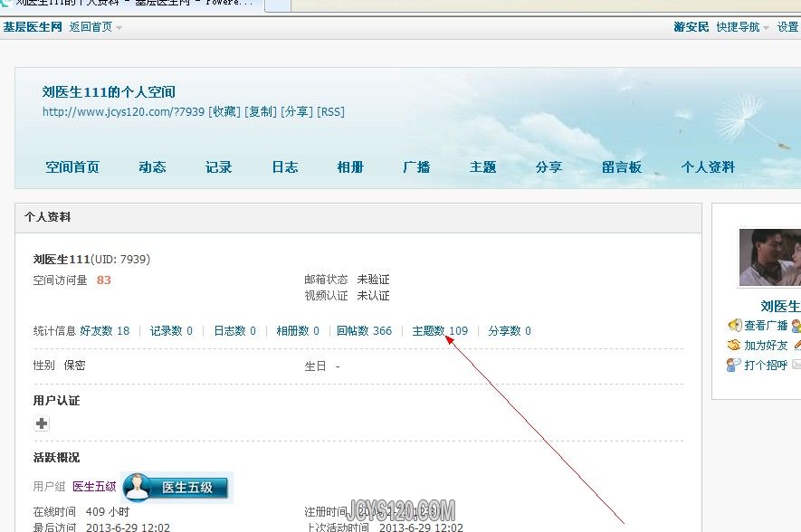The image size is (801, 532).
Task: Click the 主题数 109 link
Action: [x=440, y=331]
